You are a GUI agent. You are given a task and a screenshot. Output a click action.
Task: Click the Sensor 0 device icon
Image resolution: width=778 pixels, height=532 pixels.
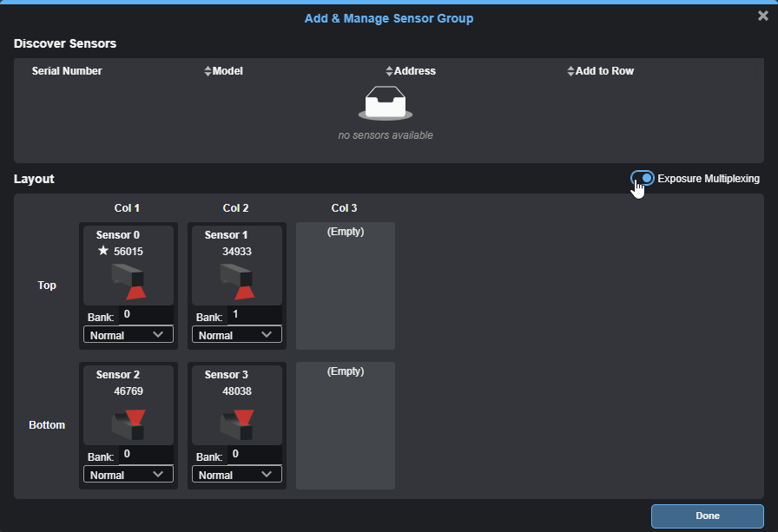[128, 282]
